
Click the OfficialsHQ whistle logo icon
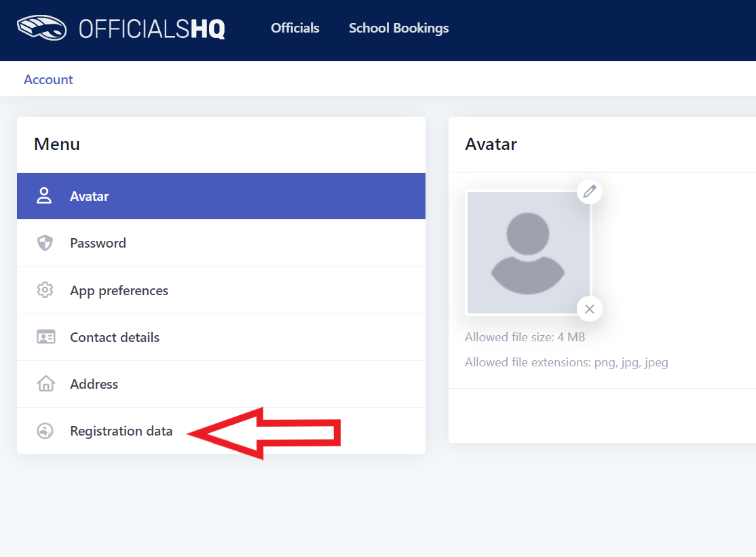coord(41,28)
